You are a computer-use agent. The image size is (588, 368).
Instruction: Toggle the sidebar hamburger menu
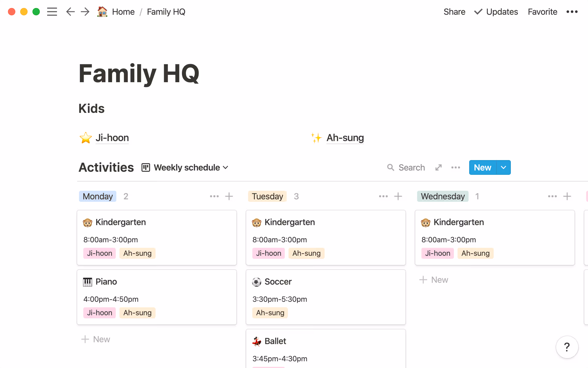click(52, 12)
